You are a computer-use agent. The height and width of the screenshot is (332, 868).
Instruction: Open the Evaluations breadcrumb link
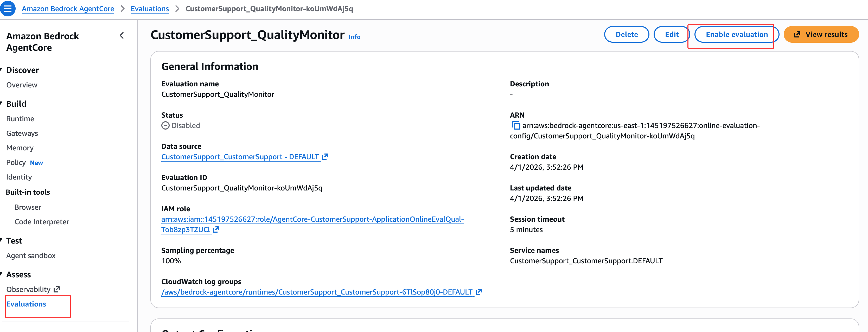point(150,9)
